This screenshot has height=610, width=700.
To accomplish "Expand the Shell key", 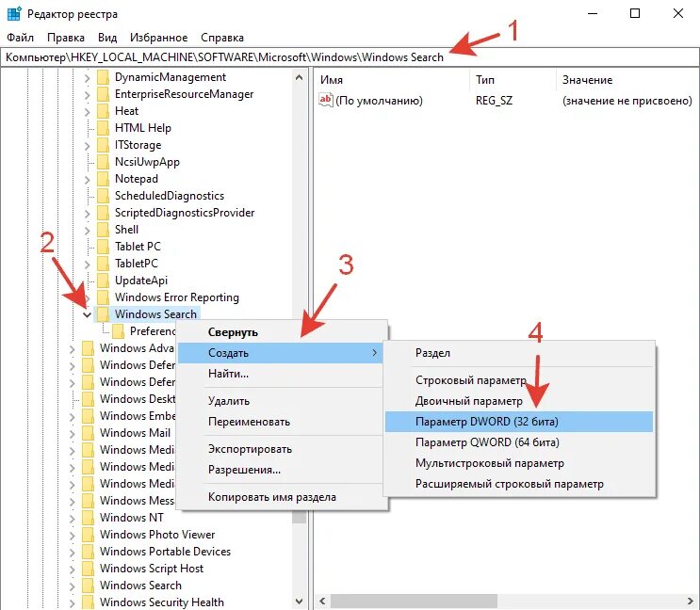I will [87, 231].
